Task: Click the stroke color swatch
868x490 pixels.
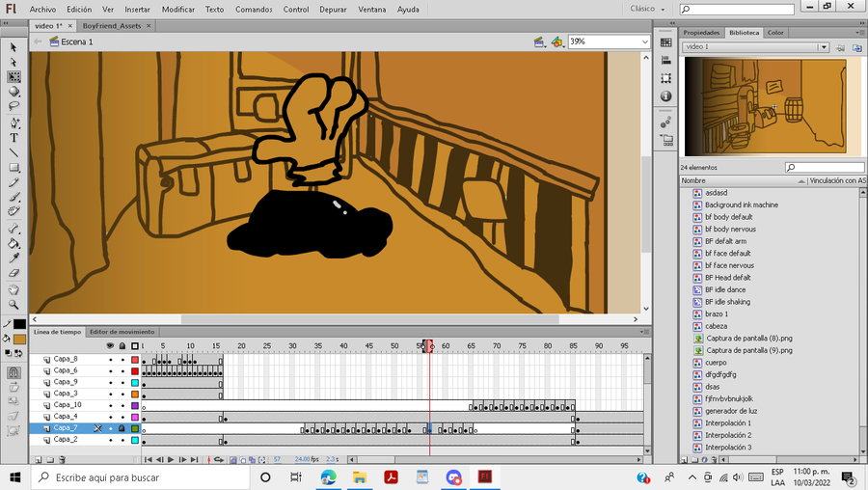Action: pyautogui.click(x=19, y=324)
